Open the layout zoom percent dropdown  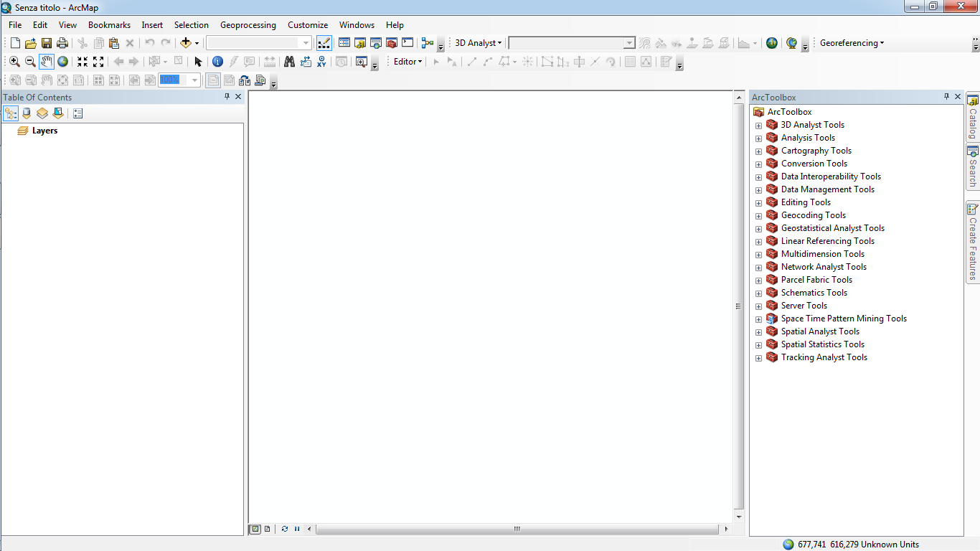click(194, 80)
